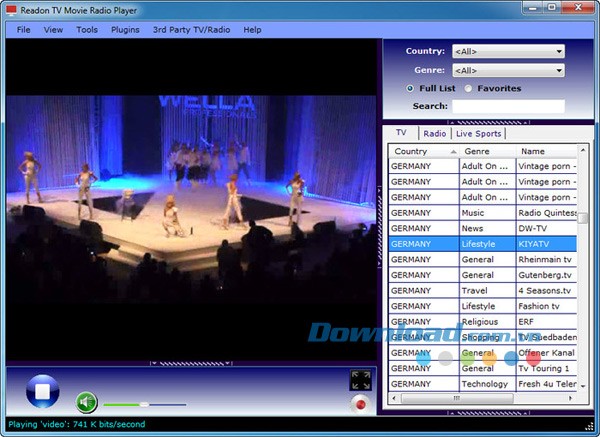Select the 4 Seasons.tv channel
The height and width of the screenshot is (437, 600).
pyautogui.click(x=483, y=290)
